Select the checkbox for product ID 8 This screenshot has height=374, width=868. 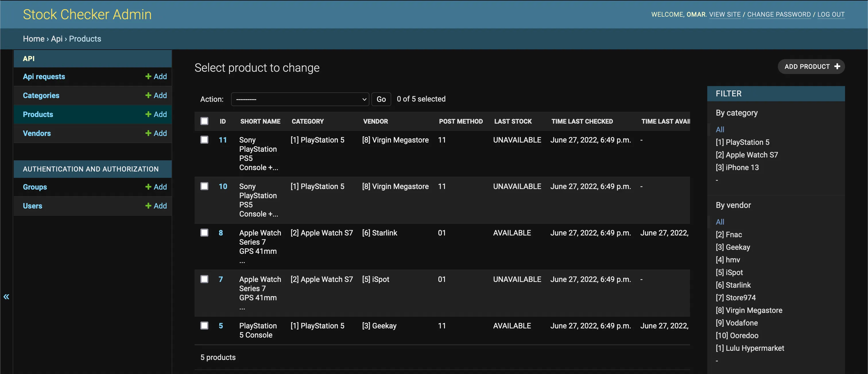tap(205, 232)
